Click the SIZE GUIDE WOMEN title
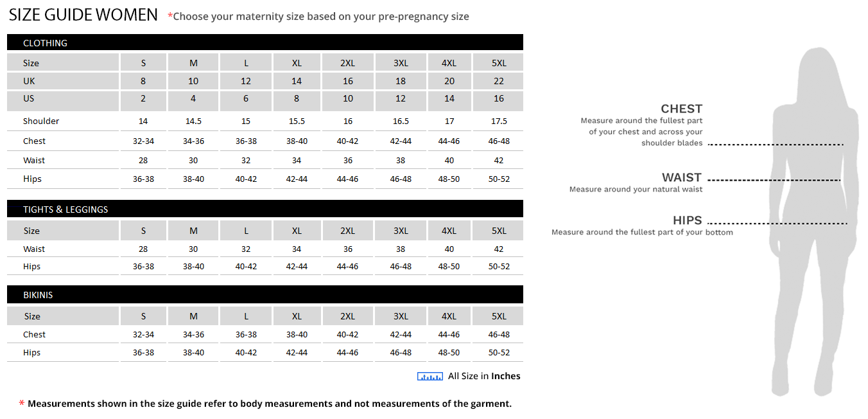 click(83, 15)
